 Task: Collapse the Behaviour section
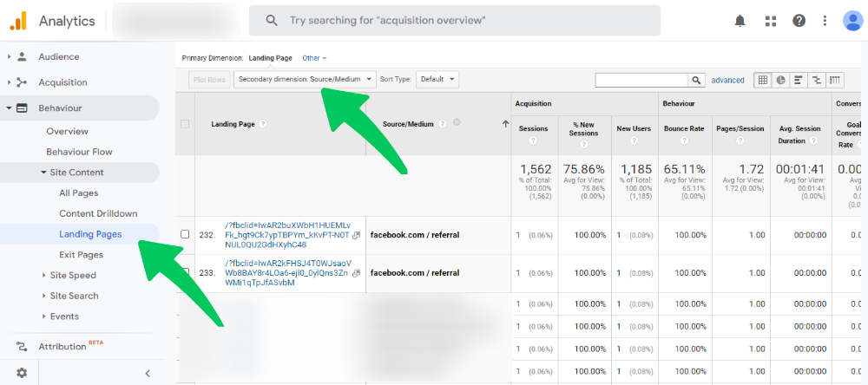[9, 108]
